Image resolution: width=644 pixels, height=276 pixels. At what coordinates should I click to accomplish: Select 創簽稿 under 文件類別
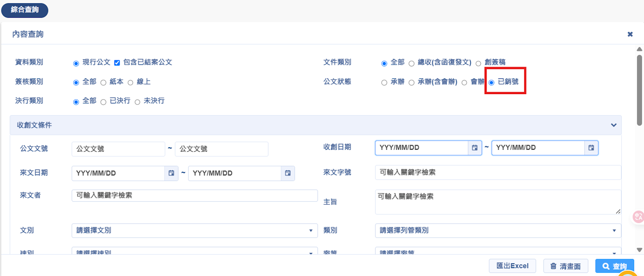(478, 63)
